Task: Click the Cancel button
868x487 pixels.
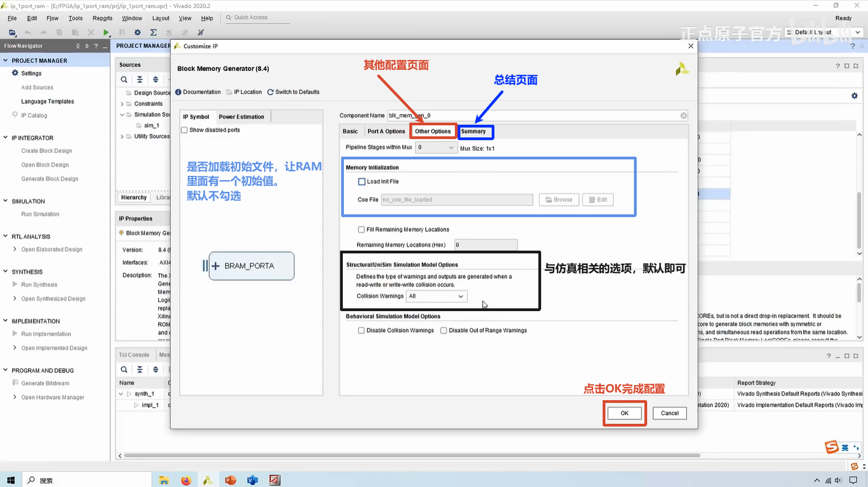Action: click(x=670, y=413)
